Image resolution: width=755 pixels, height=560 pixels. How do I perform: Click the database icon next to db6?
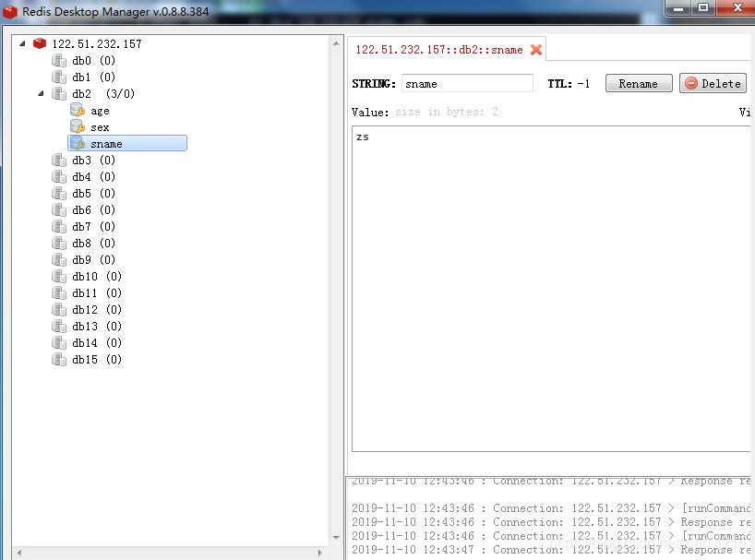click(x=59, y=210)
